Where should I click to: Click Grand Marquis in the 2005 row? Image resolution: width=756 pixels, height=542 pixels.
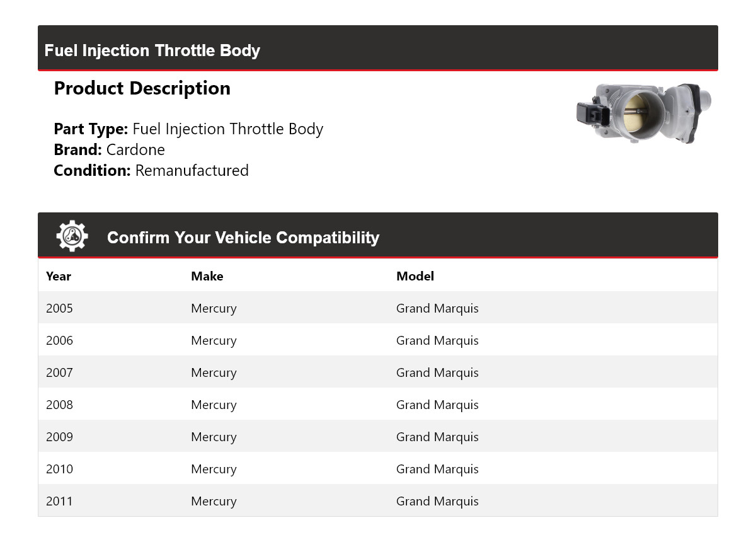click(x=437, y=308)
